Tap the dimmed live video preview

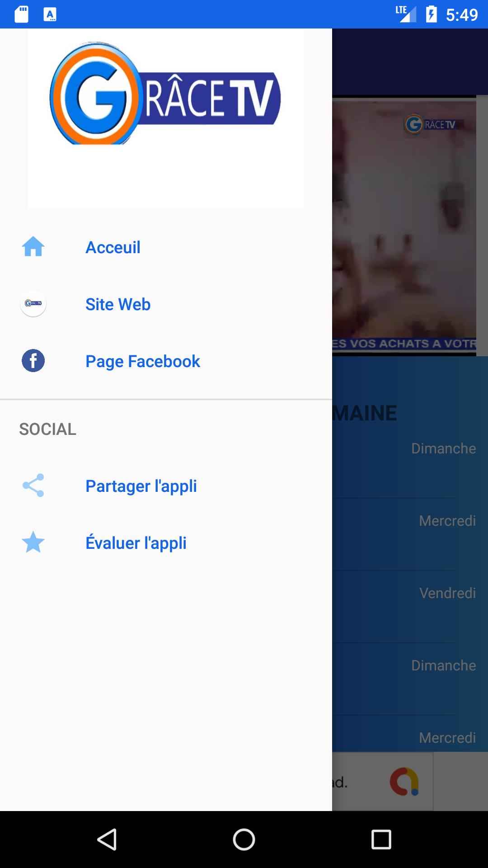404,226
